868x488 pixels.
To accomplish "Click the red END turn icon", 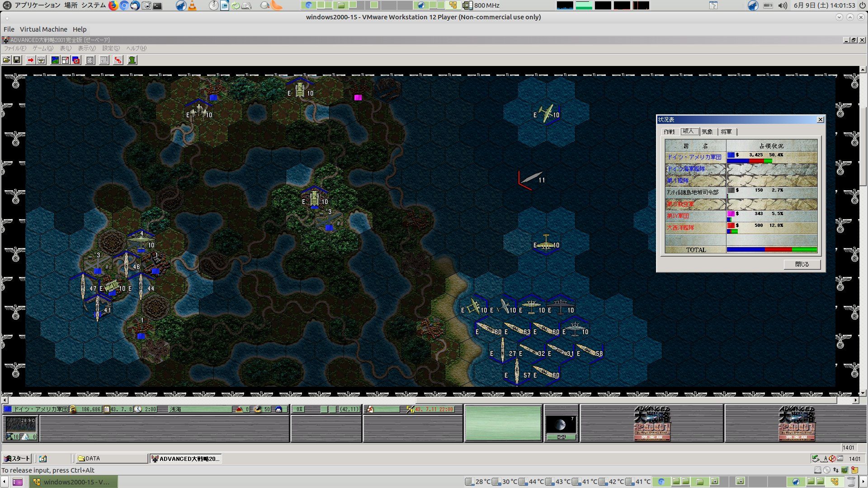I will point(118,60).
